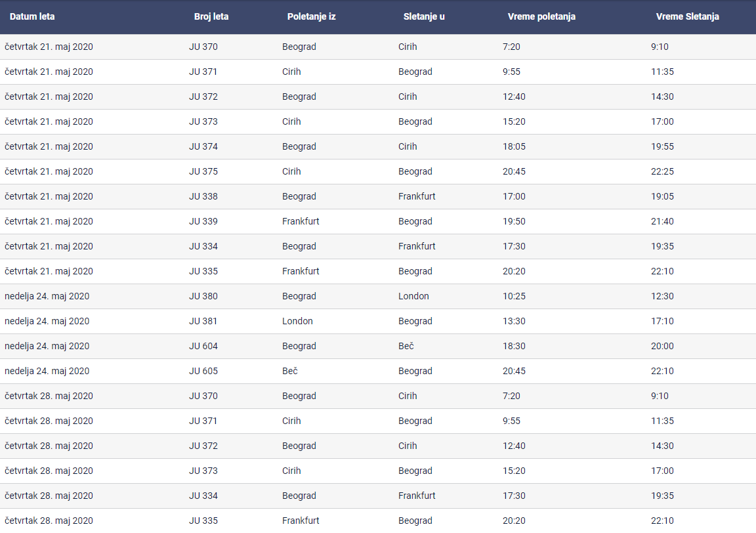Sort by the Broj leta column header
Image resolution: width=756 pixels, height=533 pixels.
click(x=211, y=16)
